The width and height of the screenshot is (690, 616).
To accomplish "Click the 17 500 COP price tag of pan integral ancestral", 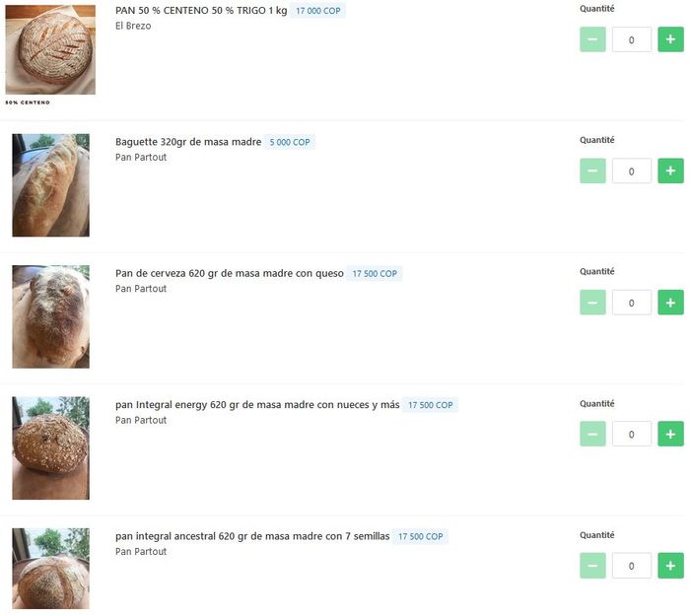I will (420, 536).
